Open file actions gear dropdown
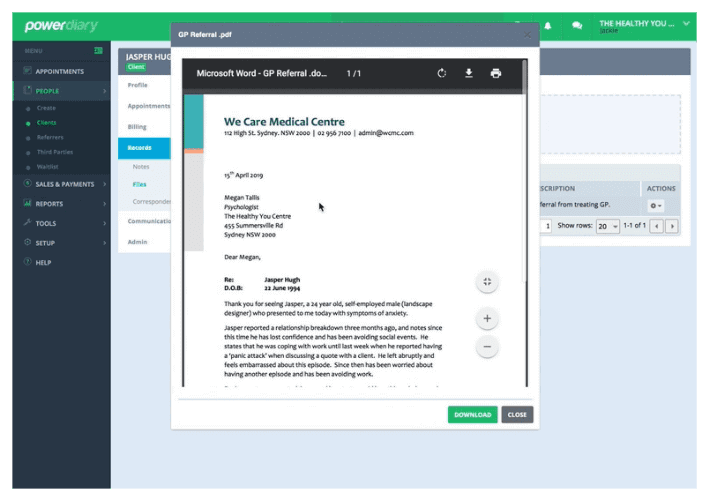Image resolution: width=709 pixels, height=501 pixels. 656,206
